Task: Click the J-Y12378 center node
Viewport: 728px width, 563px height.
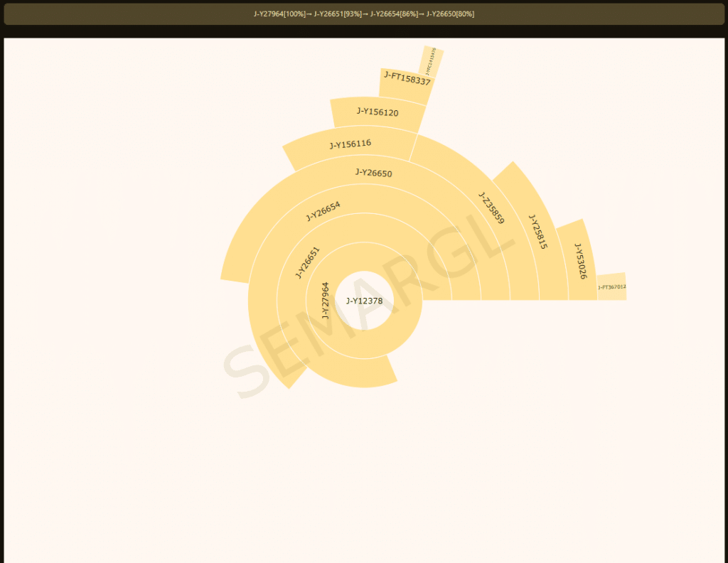Action: tap(364, 301)
